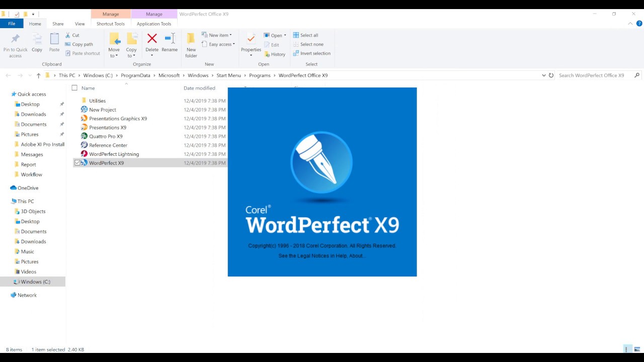
Task: Click the Refresh button beside address bar
Action: (551, 75)
